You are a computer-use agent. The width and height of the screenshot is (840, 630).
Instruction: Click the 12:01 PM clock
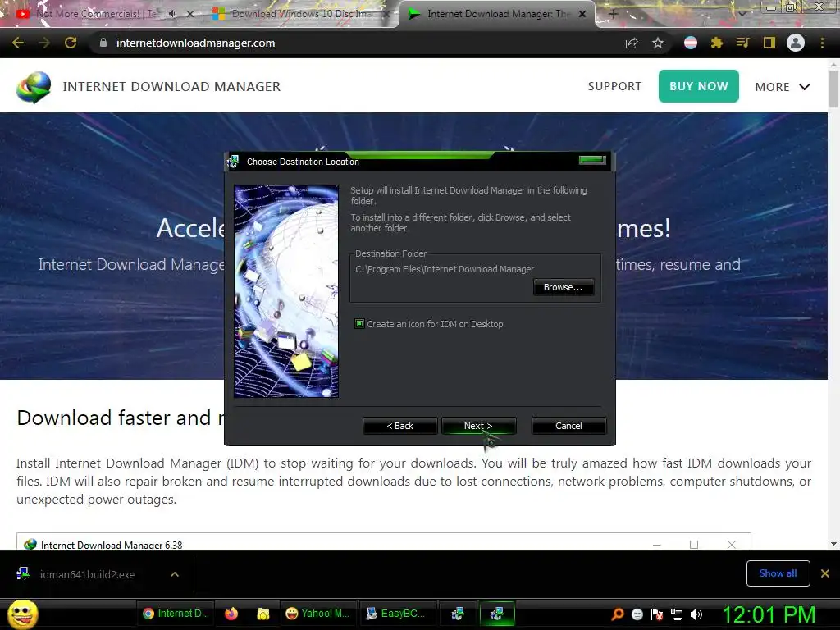(769, 614)
